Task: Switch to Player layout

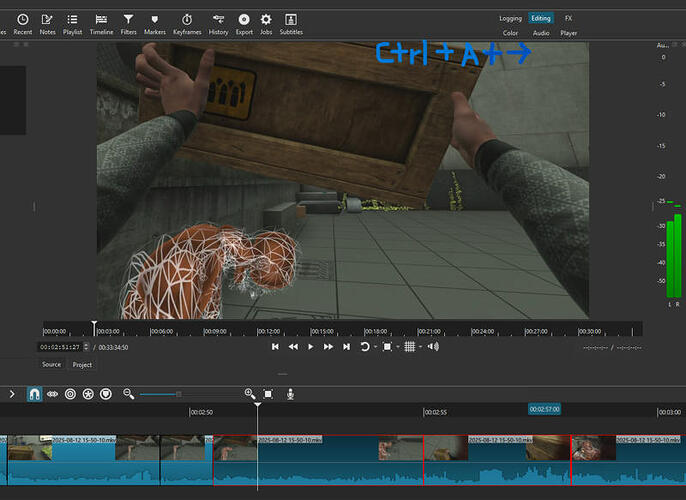Action: point(568,33)
